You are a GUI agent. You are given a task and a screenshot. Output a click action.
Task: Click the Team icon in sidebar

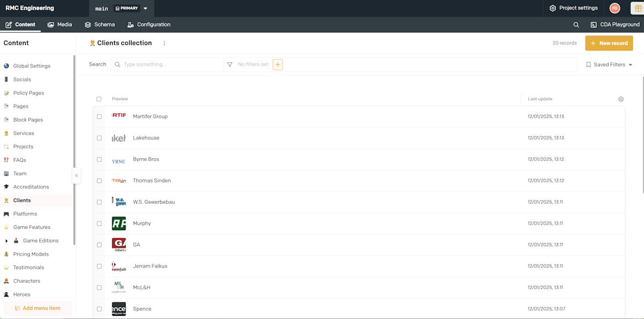[6, 174]
